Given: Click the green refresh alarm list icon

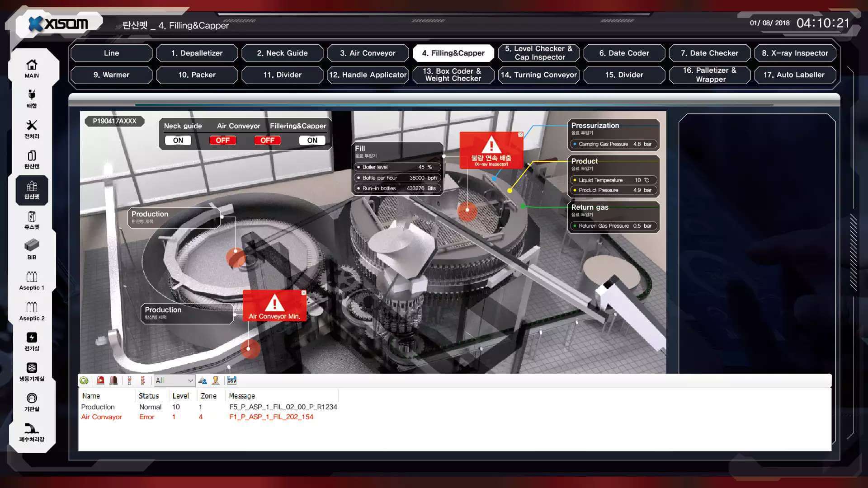Looking at the screenshot, I should (x=84, y=380).
